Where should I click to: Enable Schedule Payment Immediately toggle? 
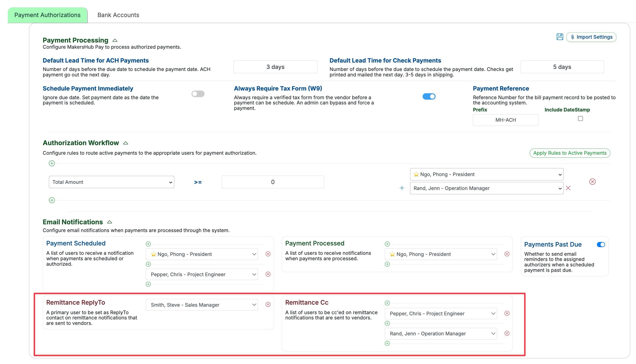click(198, 94)
